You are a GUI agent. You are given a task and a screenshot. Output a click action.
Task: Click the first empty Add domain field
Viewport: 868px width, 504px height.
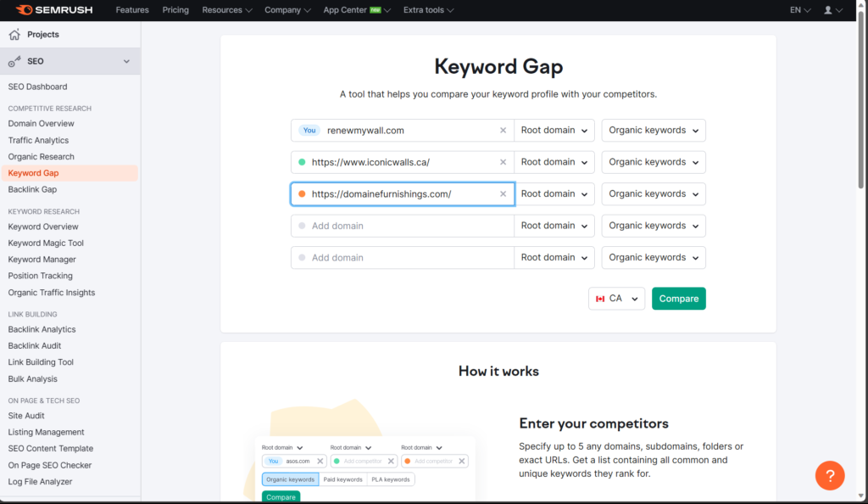point(403,226)
